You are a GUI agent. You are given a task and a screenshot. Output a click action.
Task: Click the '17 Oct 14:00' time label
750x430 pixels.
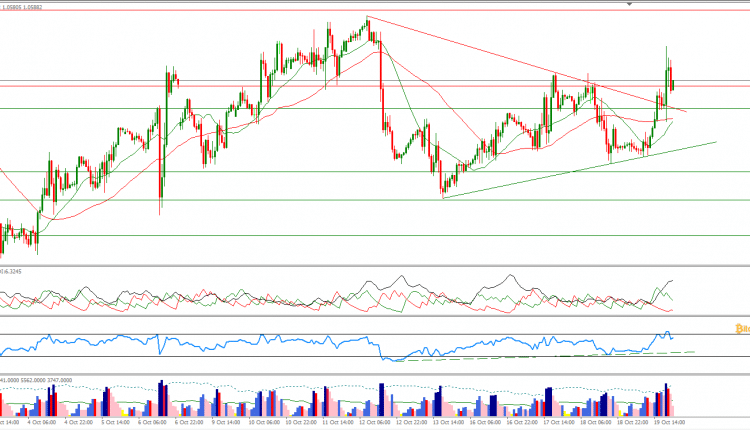[559, 422]
